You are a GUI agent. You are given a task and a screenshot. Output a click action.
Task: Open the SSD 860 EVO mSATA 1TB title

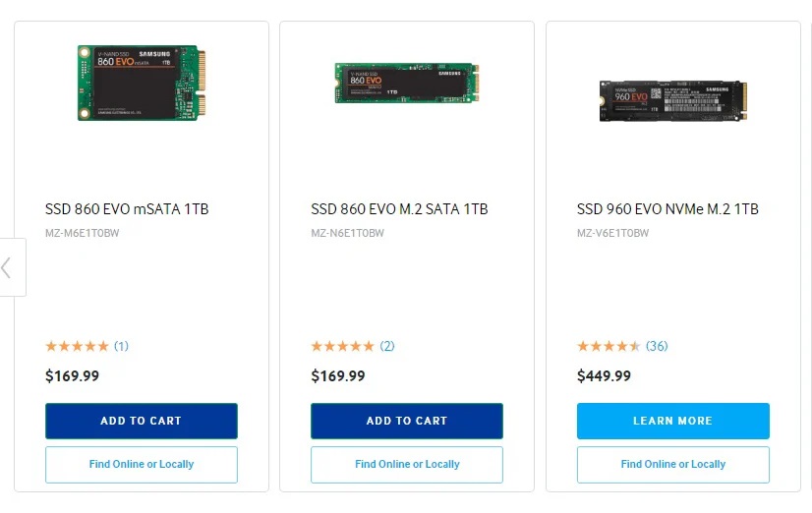pyautogui.click(x=127, y=209)
